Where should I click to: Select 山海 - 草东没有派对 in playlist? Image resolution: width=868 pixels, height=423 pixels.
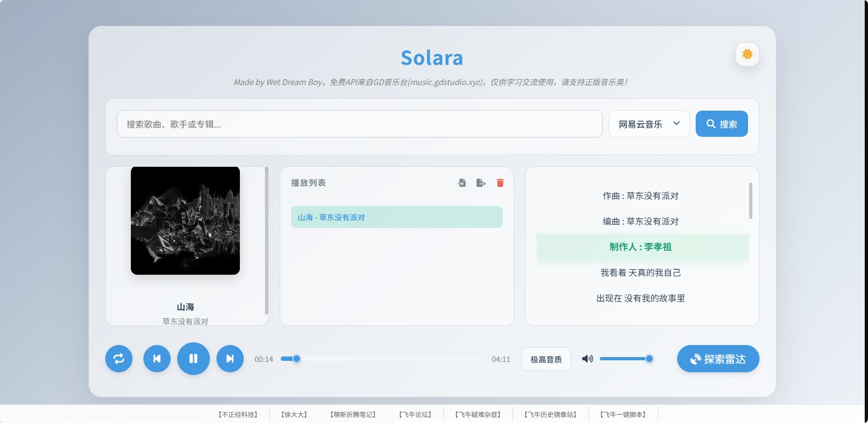point(397,217)
